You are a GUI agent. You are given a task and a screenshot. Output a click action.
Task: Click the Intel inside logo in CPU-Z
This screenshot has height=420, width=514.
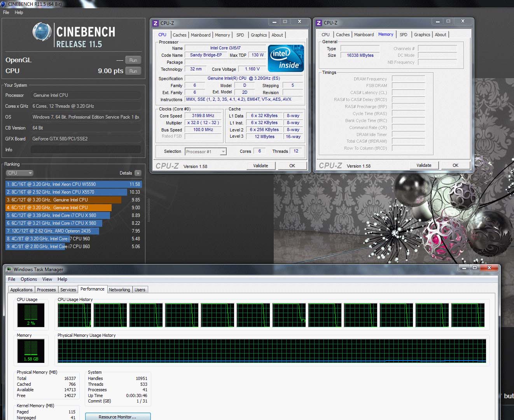[x=286, y=58]
